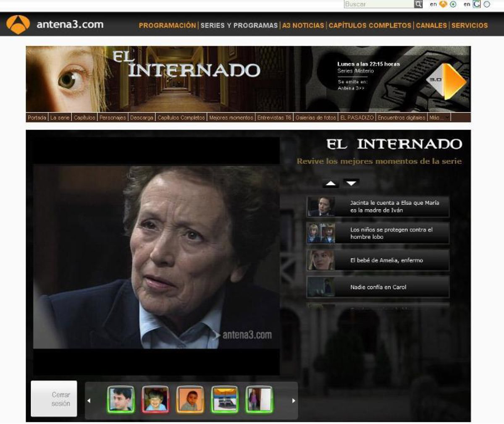
Task: Open the Galerías de fotos tab
Action: point(315,118)
